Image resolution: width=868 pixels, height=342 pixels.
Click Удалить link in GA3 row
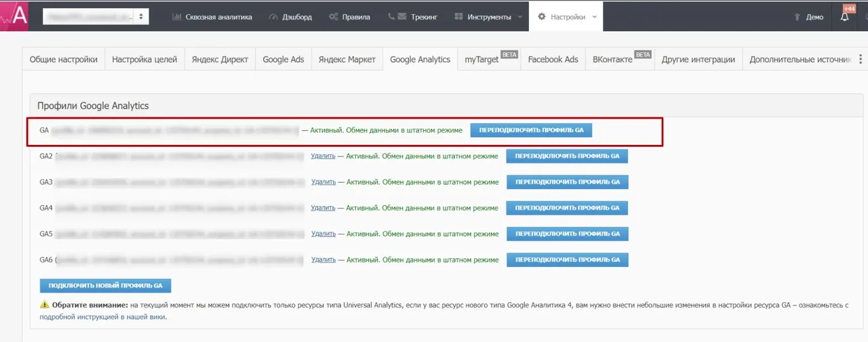point(323,182)
